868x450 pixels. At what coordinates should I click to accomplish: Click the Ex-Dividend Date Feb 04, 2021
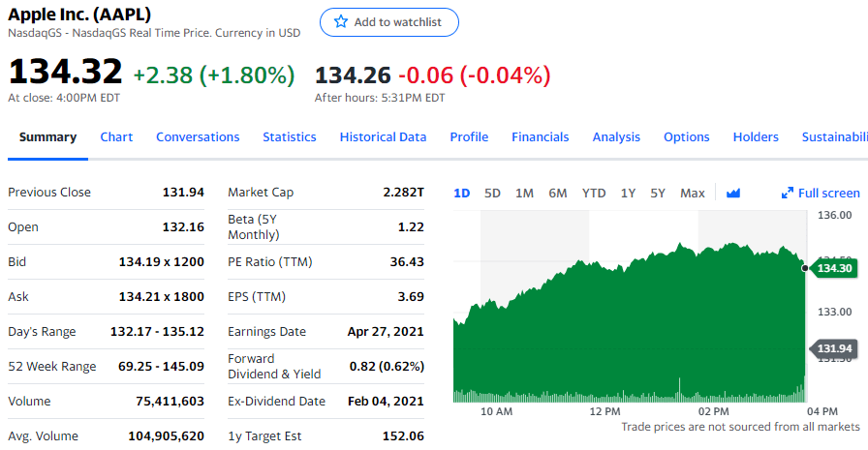coord(386,402)
